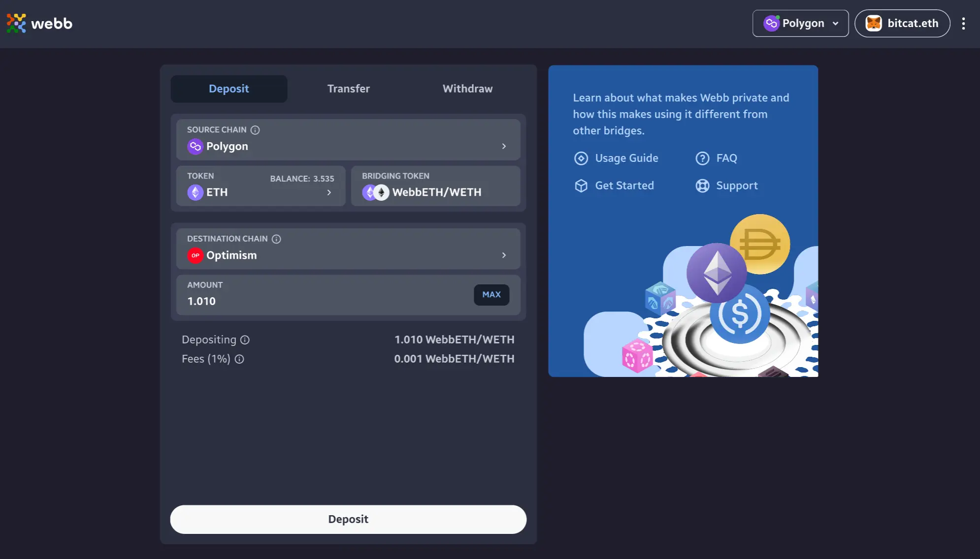Switch to the Transfer tab
980x559 pixels.
tap(348, 88)
